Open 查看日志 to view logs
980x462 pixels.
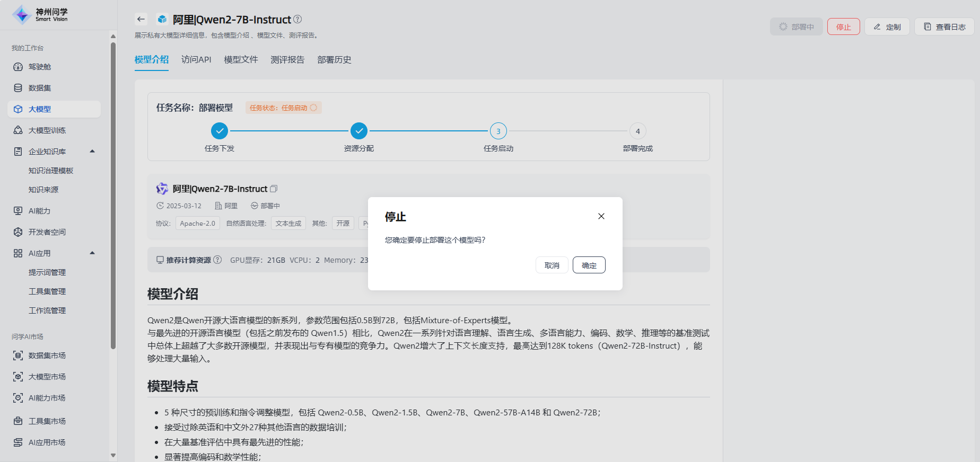coord(944,26)
